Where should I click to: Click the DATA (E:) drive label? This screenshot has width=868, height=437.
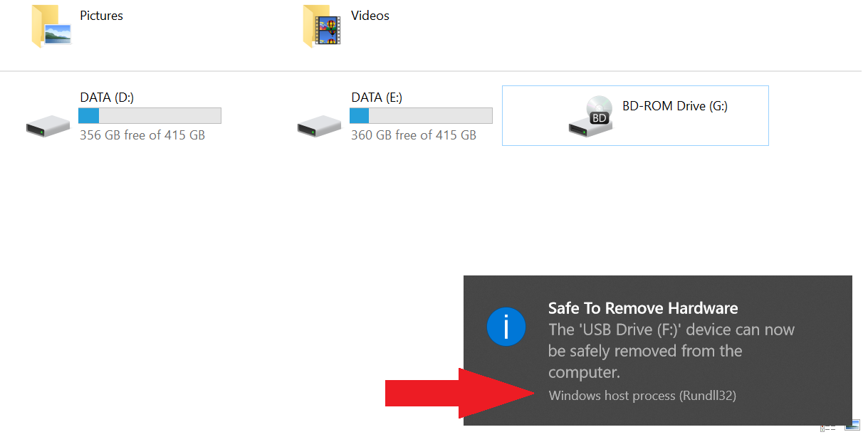(x=377, y=98)
